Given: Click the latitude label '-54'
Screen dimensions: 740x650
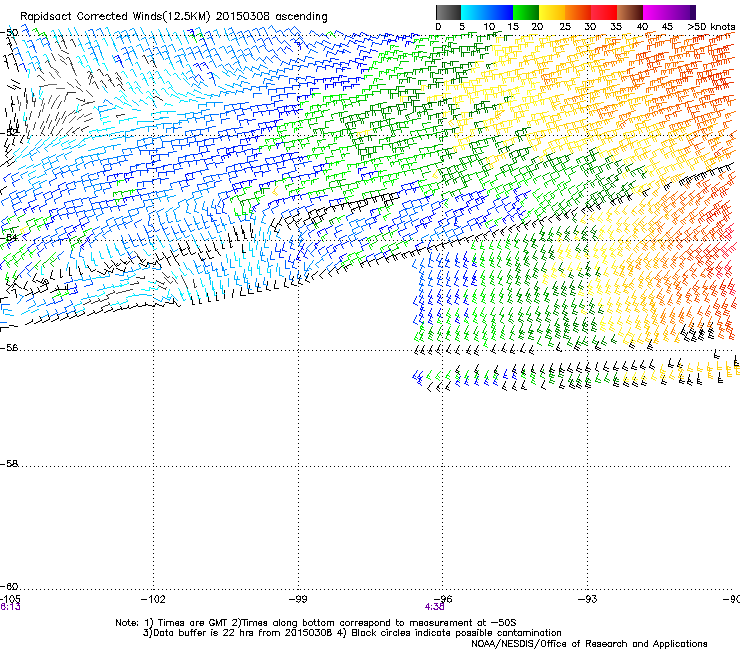Looking at the screenshot, I should click(9, 237).
